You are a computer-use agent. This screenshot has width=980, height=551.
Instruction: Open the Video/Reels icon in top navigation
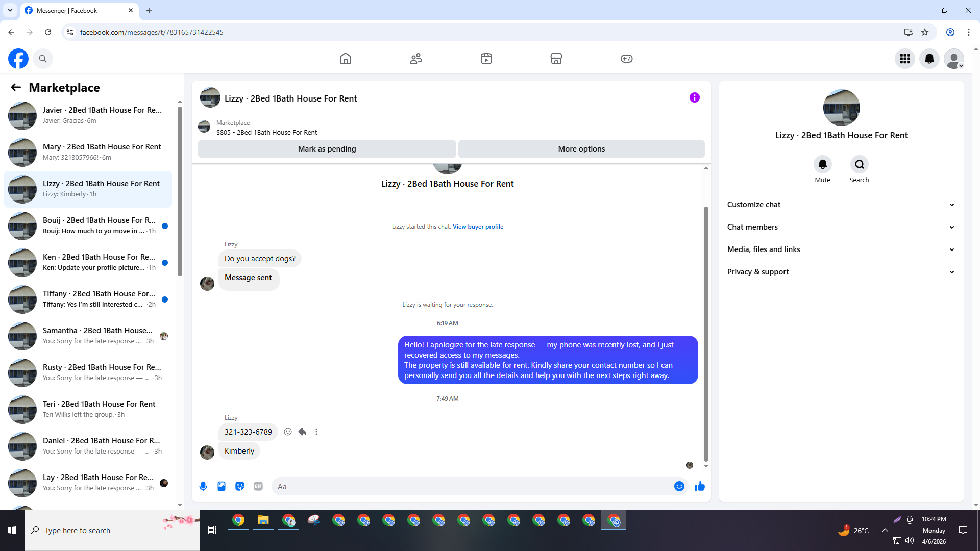pos(486,59)
